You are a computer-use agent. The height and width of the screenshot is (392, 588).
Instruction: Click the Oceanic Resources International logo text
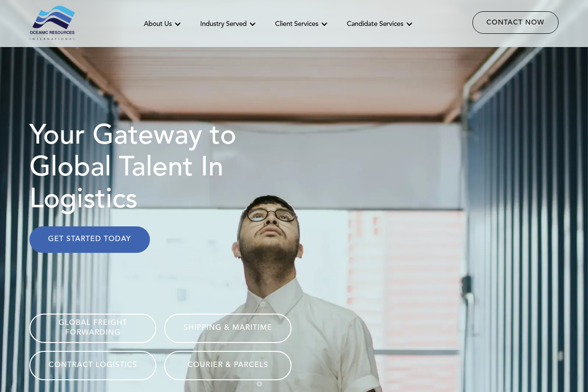click(52, 35)
